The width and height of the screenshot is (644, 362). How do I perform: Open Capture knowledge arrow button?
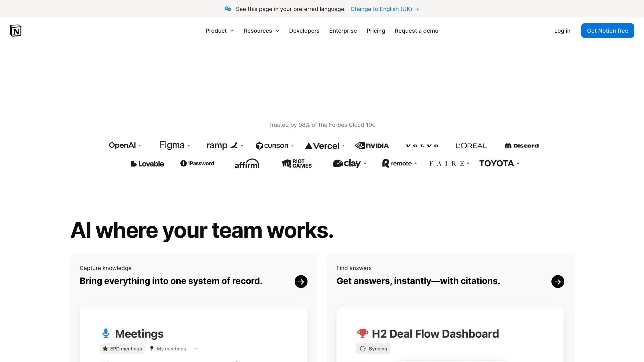tap(301, 281)
